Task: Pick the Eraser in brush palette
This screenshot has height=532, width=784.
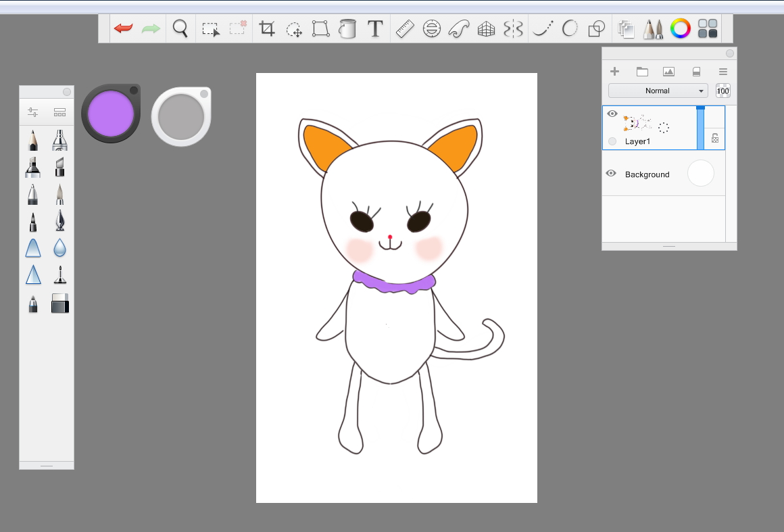Action: [x=60, y=303]
